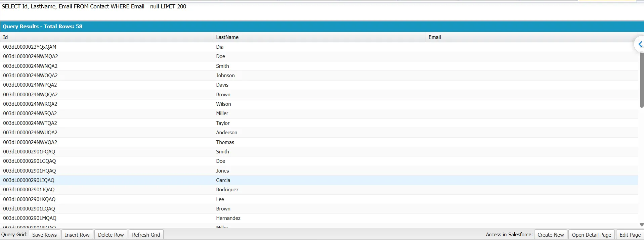Sort by the Email column header

coord(532,37)
